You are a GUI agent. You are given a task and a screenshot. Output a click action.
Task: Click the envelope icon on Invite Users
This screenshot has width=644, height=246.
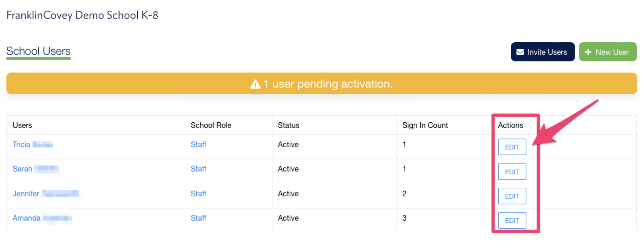[520, 52]
